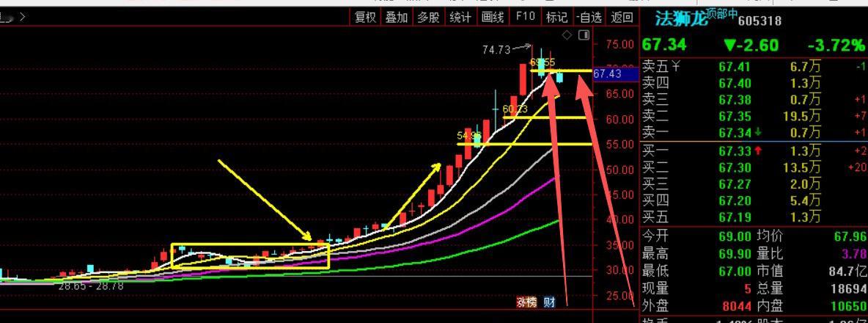This screenshot has width=868, height=323.
Task: Select the 卖二 ask price 67.35
Action: (735, 116)
